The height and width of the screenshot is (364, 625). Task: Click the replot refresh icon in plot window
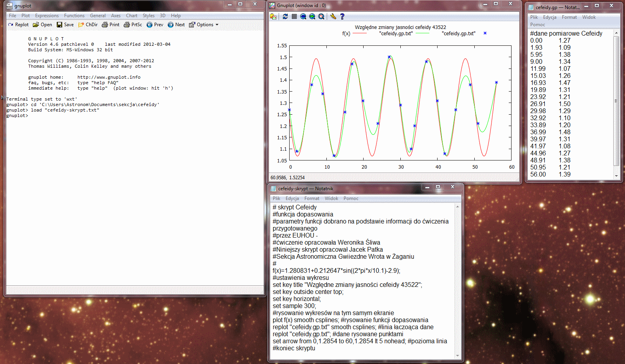point(285,16)
